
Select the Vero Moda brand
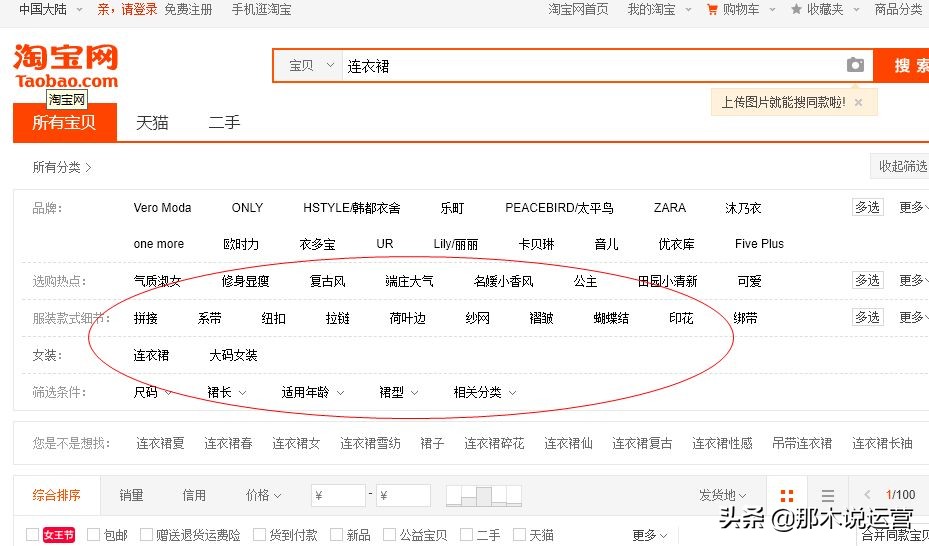(x=162, y=208)
